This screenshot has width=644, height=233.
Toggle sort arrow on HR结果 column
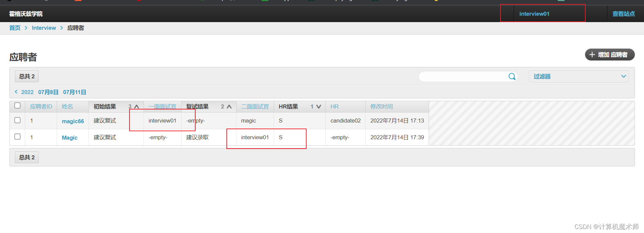tap(319, 106)
